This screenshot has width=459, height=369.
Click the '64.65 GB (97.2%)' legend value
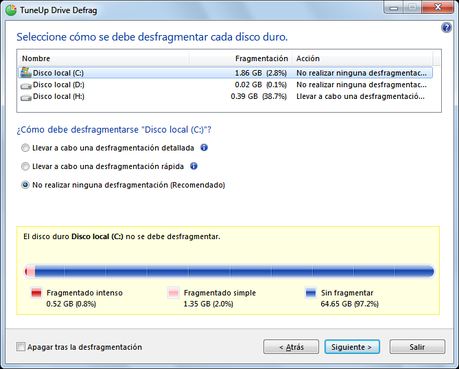[x=350, y=304]
